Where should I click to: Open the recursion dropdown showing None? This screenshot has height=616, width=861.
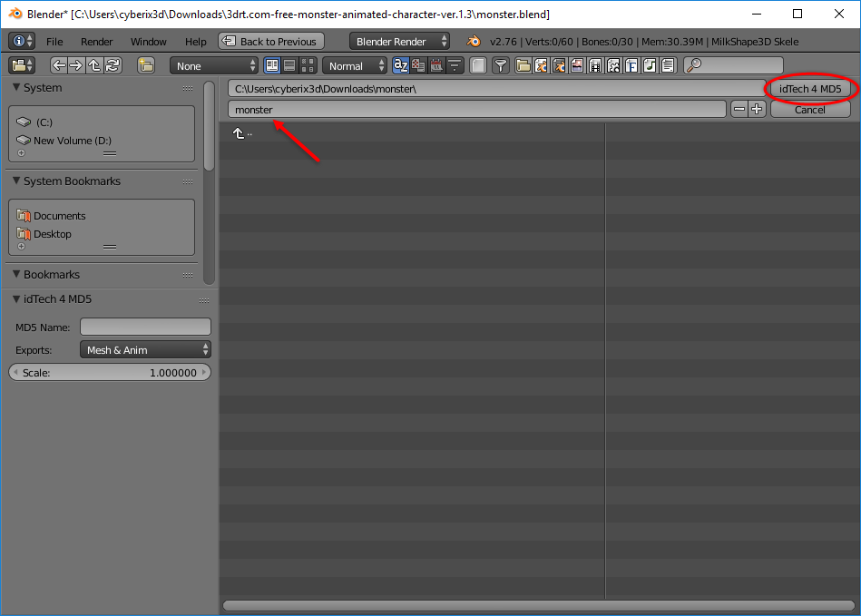click(x=213, y=66)
